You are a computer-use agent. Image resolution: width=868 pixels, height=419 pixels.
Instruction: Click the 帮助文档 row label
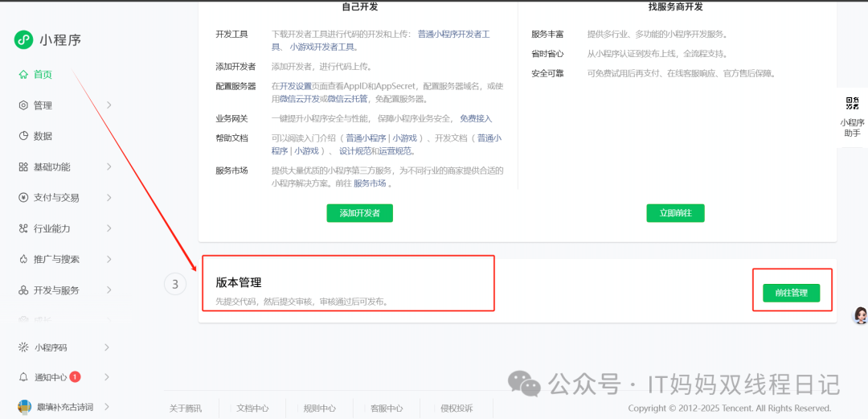(232, 138)
